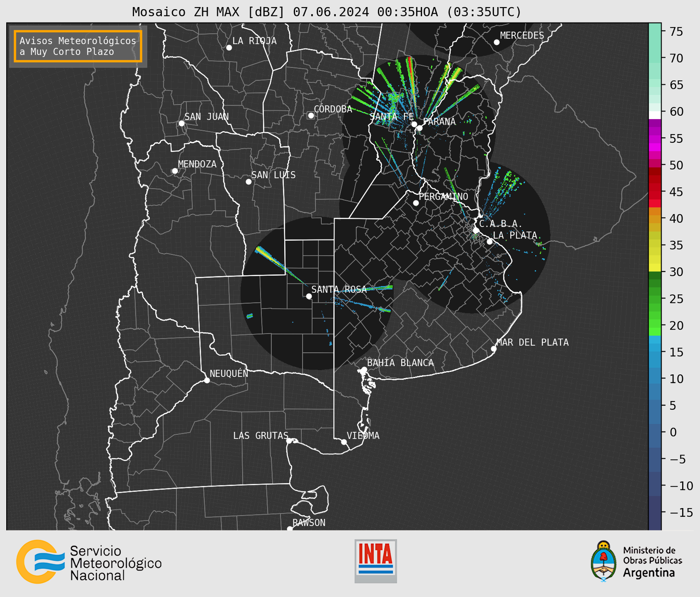Select the MENDOZA city marker

(175, 171)
